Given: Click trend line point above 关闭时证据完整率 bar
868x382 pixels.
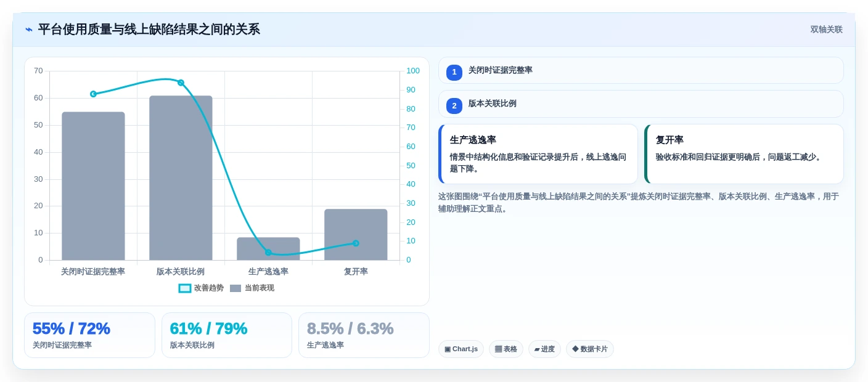Looking at the screenshot, I should point(93,94).
